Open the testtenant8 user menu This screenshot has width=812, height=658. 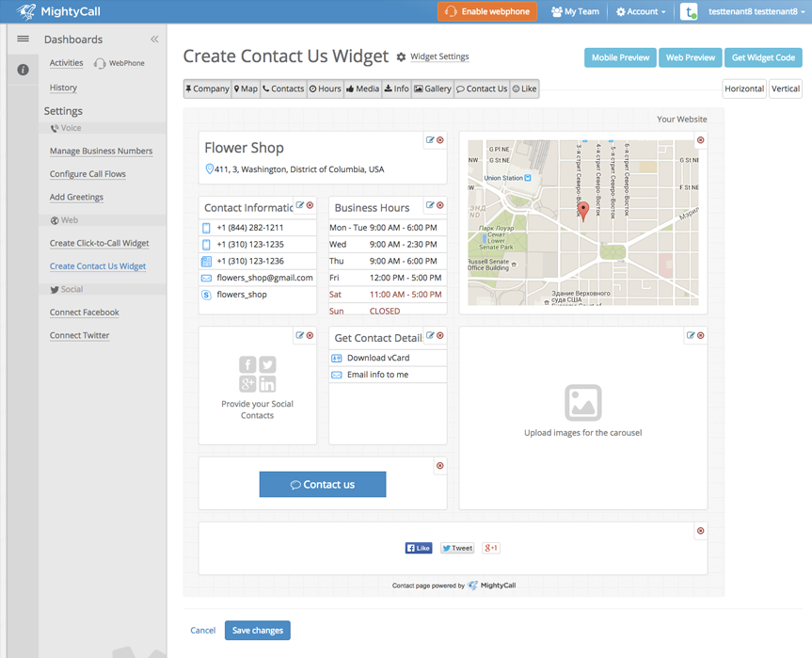coord(756,11)
